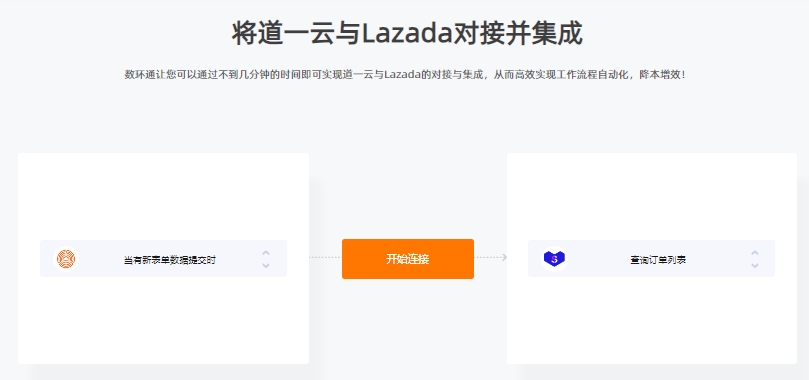Click the 数环通 description sentence under the heading
Image resolution: width=809 pixels, height=380 pixels.
[405, 75]
